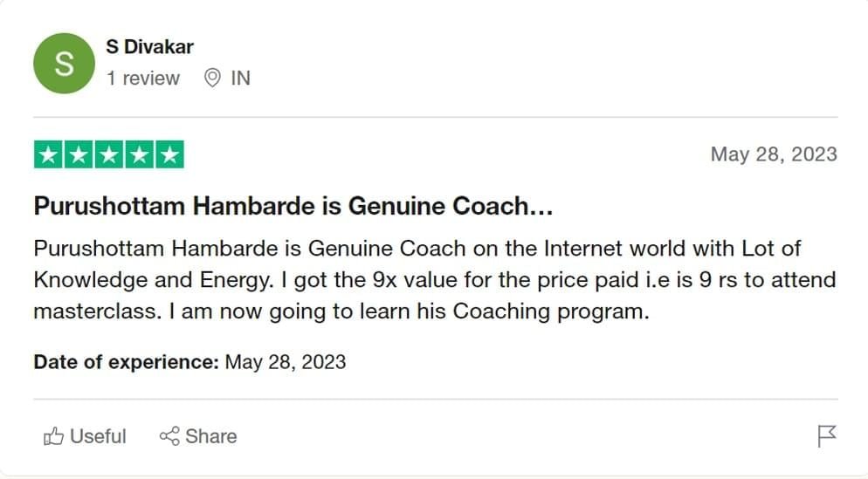Open the bold 'Purushottam Hambarde is Genuine Coach…' title
The image size is (868, 479).
point(294,207)
